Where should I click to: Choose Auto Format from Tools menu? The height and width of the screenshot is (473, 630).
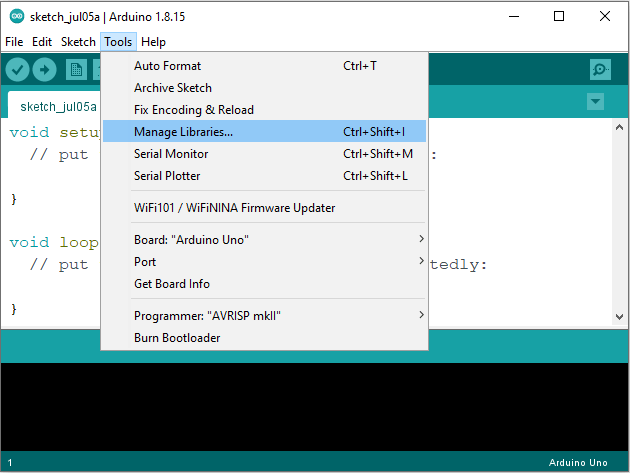pos(264,66)
